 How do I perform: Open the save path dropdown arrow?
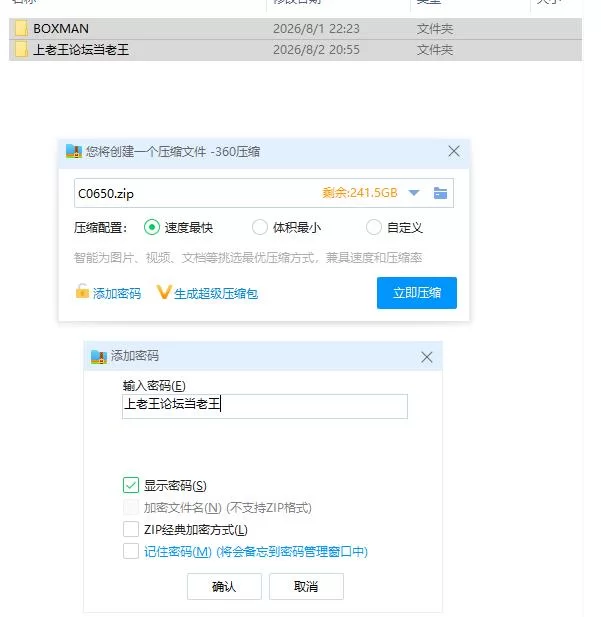414,193
